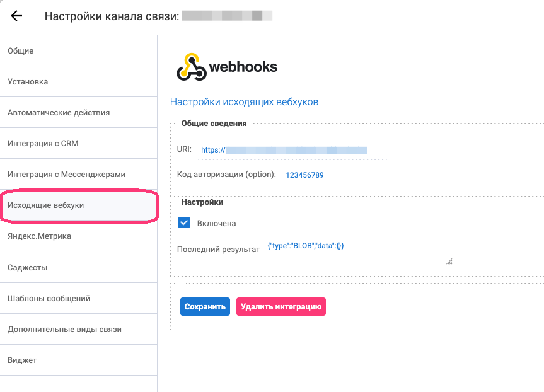Click the Код авторизации input field
544x392 pixels.
pos(376,175)
